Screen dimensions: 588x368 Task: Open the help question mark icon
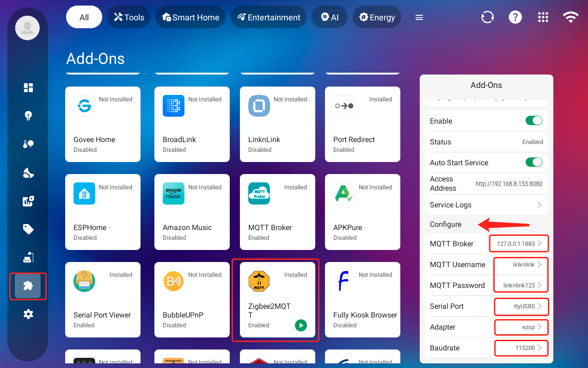(x=515, y=18)
